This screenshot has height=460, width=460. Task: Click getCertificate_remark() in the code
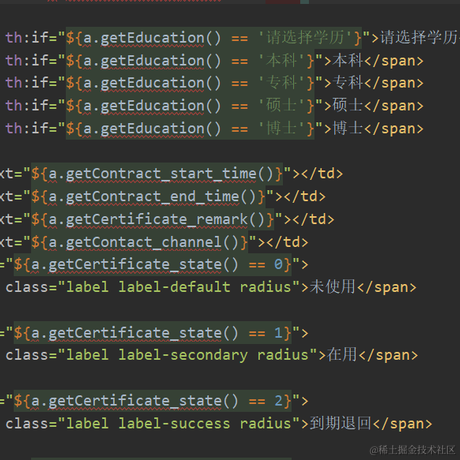(165, 219)
